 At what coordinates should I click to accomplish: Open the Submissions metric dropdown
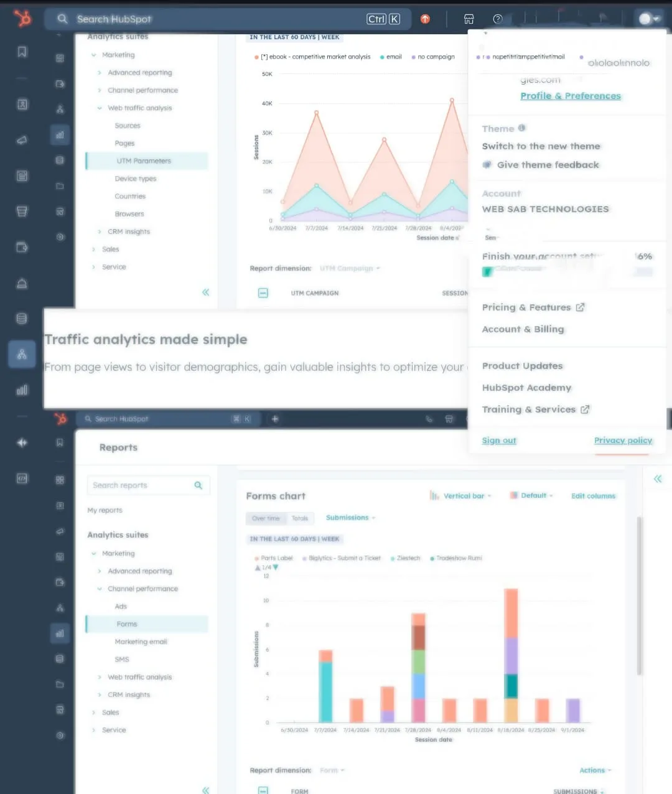pyautogui.click(x=351, y=518)
